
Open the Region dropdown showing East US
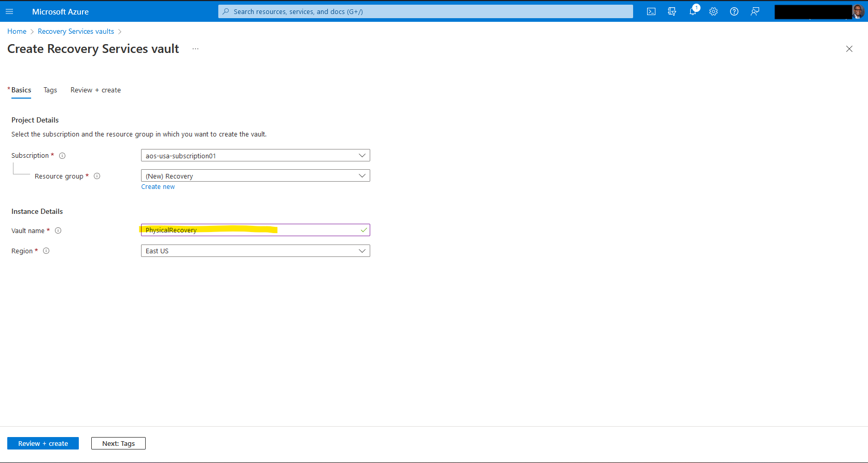tap(256, 251)
